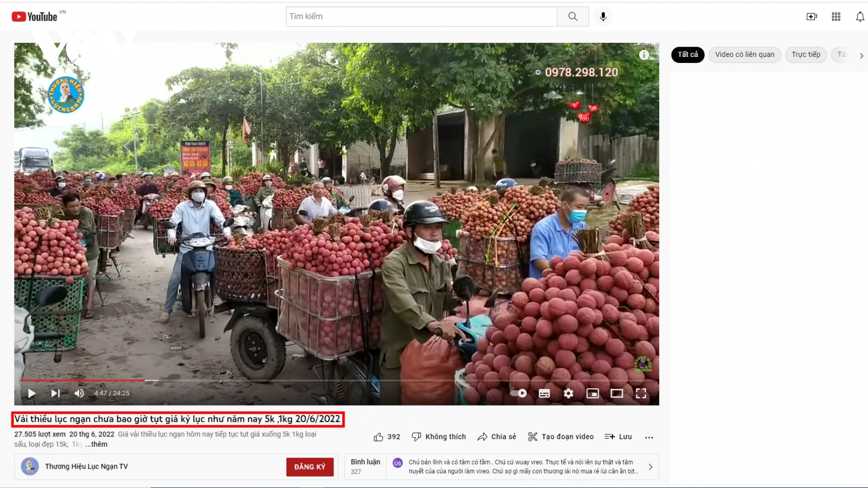Toggle autoplay off in the player
Screen dimensions: 868x488
tap(519, 394)
